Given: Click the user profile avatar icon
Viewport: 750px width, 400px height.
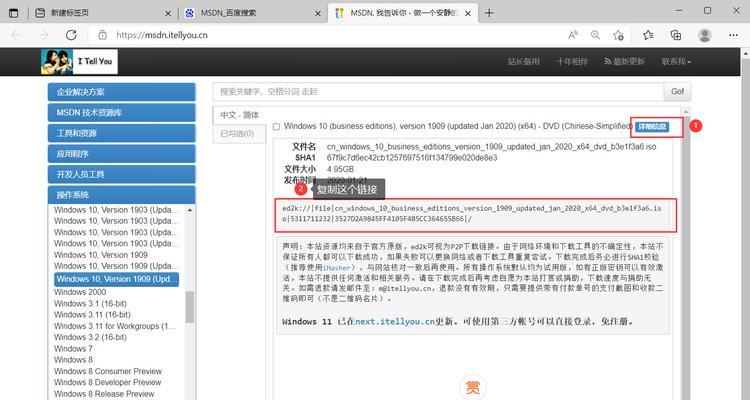Looking at the screenshot, I should click(705, 35).
